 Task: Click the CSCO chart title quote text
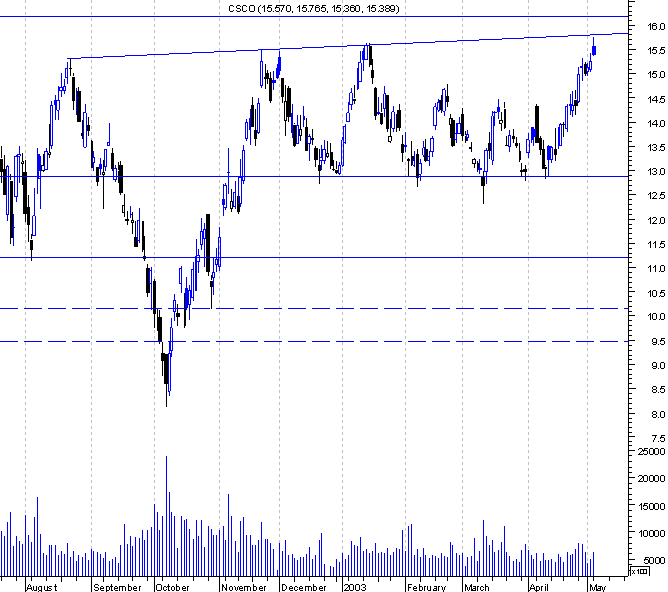[x=314, y=9]
